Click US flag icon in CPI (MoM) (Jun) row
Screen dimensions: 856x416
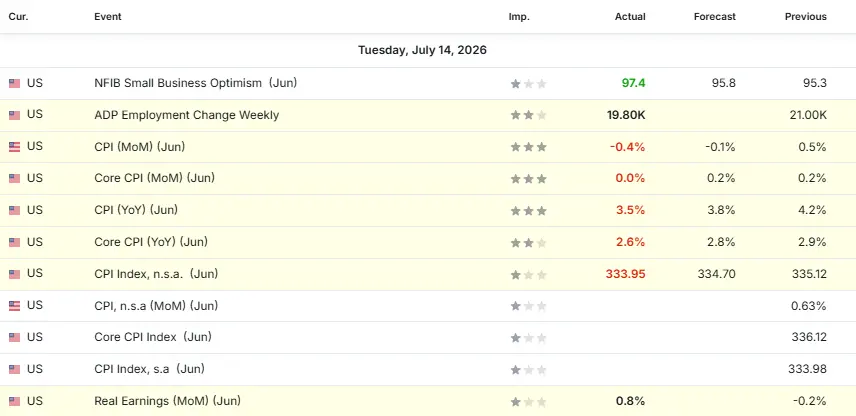(x=14, y=147)
